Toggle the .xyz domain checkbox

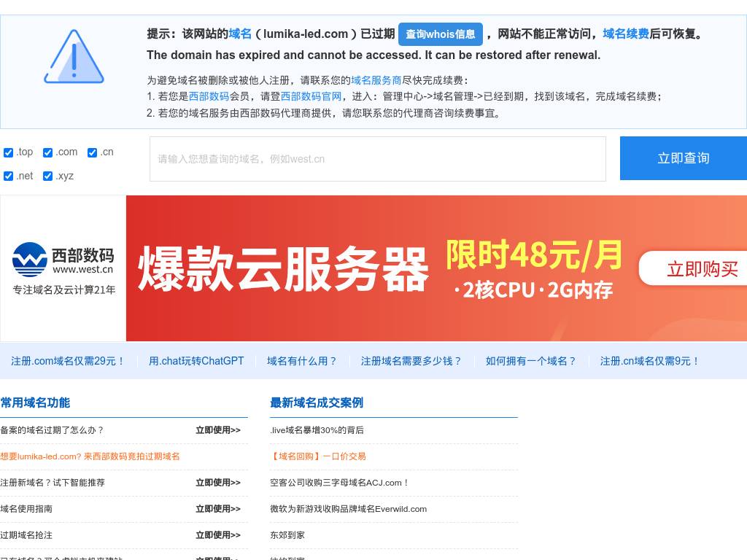tap(48, 176)
